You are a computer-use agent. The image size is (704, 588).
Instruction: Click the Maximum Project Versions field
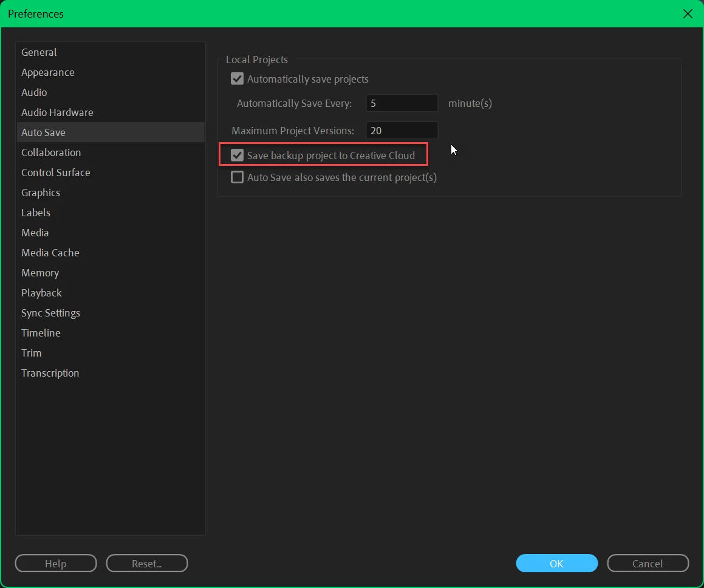click(402, 131)
